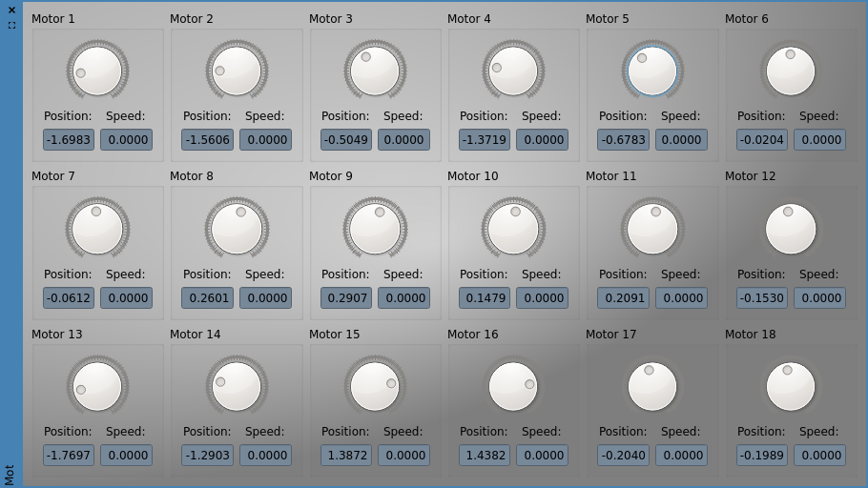Select Motor 15 Position field showing 1.3872
The width and height of the screenshot is (868, 488).
pos(346,456)
